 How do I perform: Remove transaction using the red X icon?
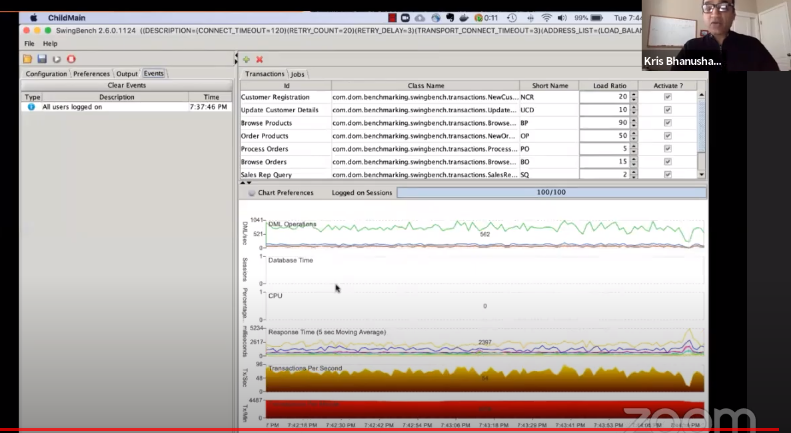(x=259, y=60)
